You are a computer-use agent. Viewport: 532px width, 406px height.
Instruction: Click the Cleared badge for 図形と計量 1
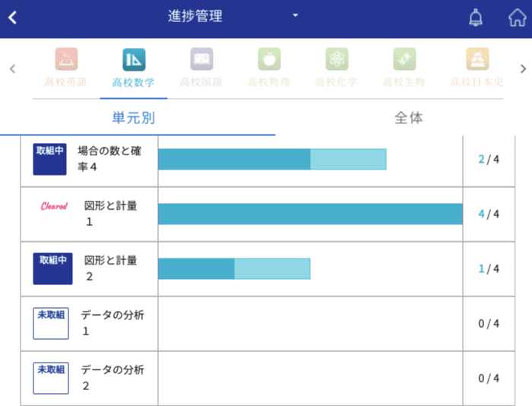[x=54, y=206]
